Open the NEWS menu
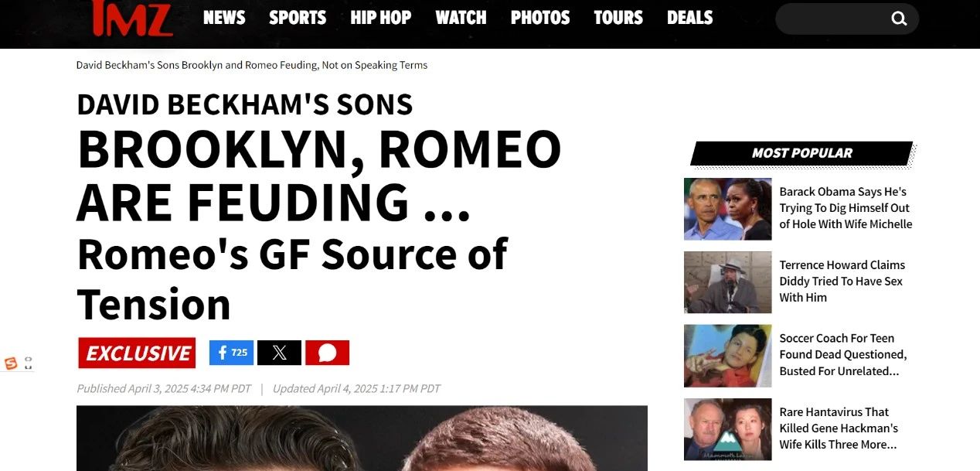Screen dimensions: 980x471 point(224,18)
